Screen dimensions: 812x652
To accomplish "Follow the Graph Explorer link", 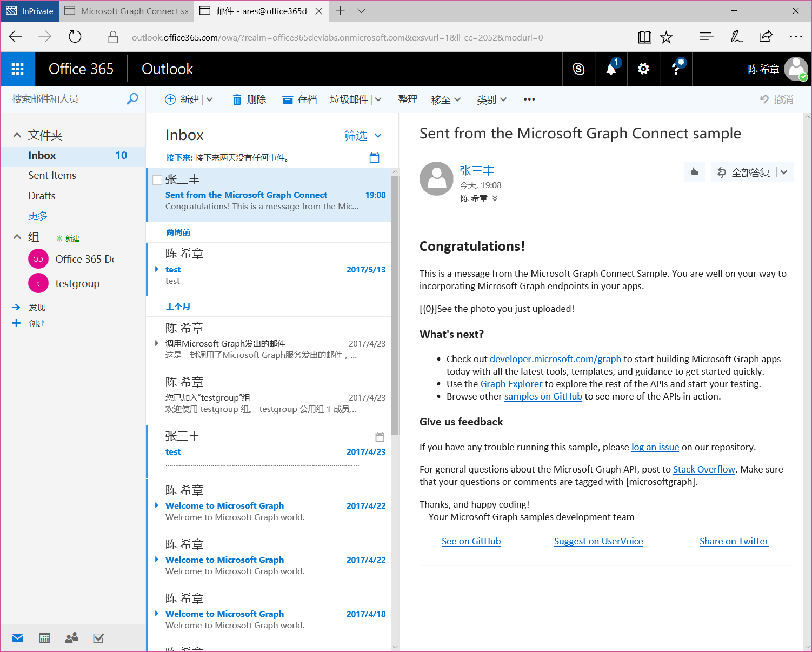I will [511, 384].
